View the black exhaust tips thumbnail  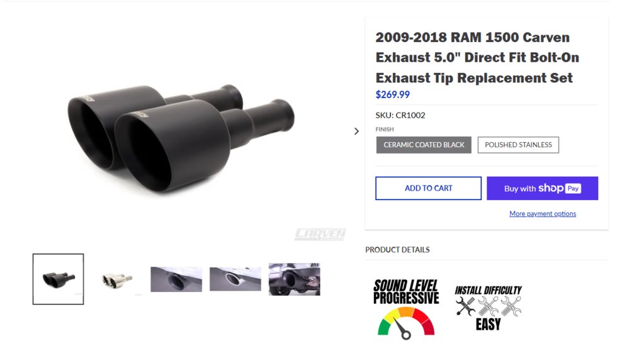point(59,279)
